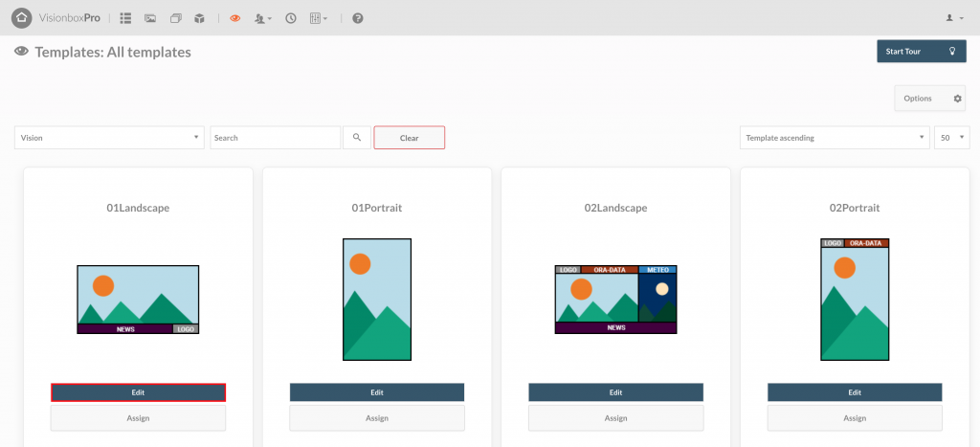
Task: Edit the 01Landscape template
Action: click(x=138, y=392)
